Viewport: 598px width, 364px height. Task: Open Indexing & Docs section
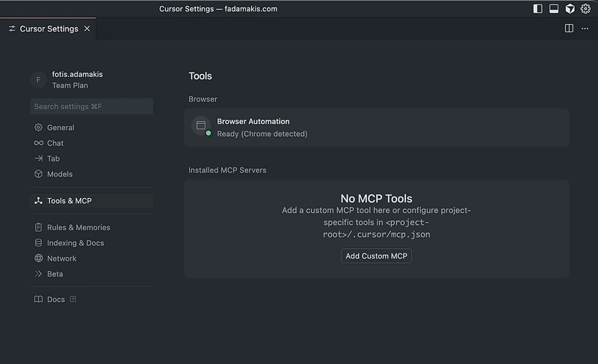click(x=91, y=243)
